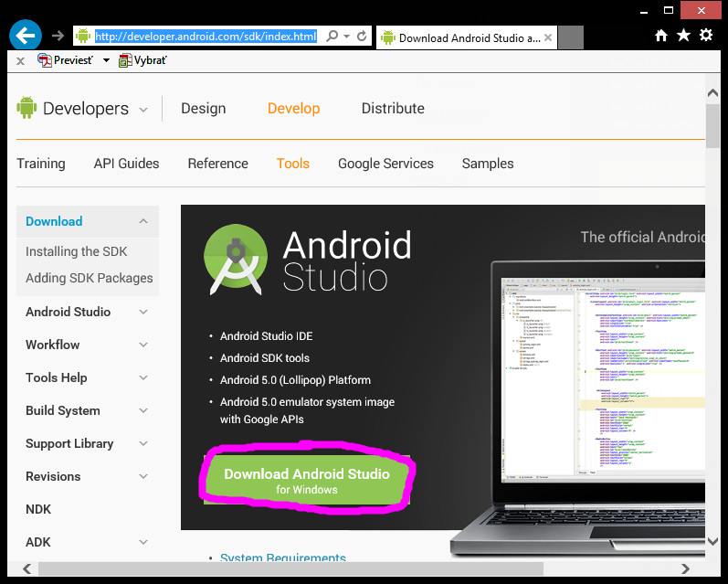728x584 pixels.
Task: Click Workflow sidebar item
Action: point(52,345)
